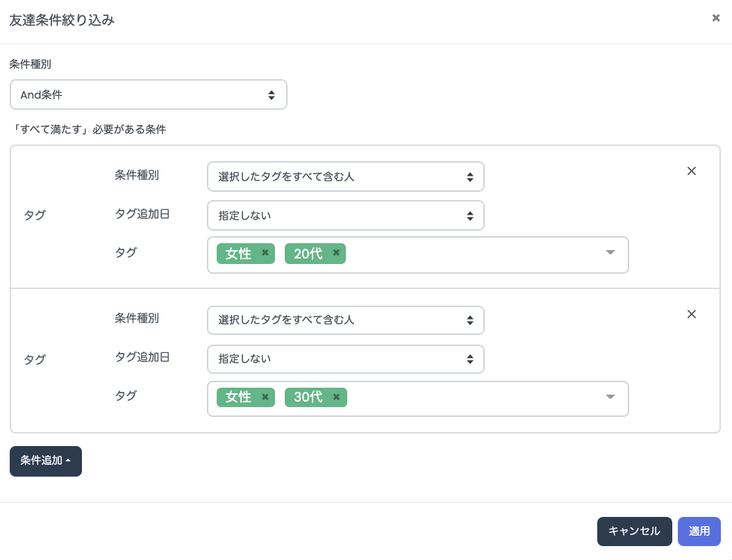
Task: Open 条件種別 dropdown in first tag condition
Action: (345, 176)
